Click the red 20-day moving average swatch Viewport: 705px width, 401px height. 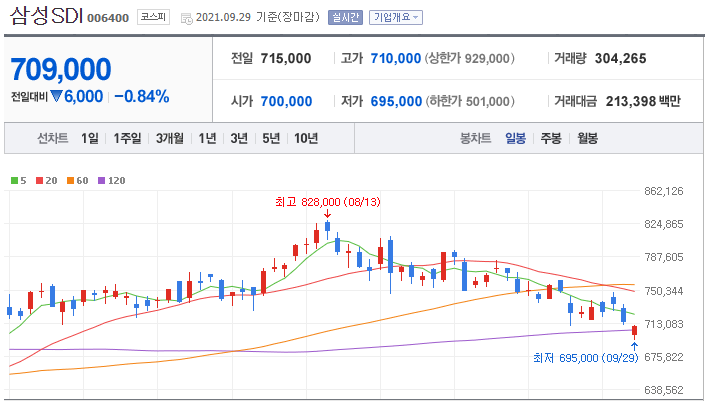point(39,181)
